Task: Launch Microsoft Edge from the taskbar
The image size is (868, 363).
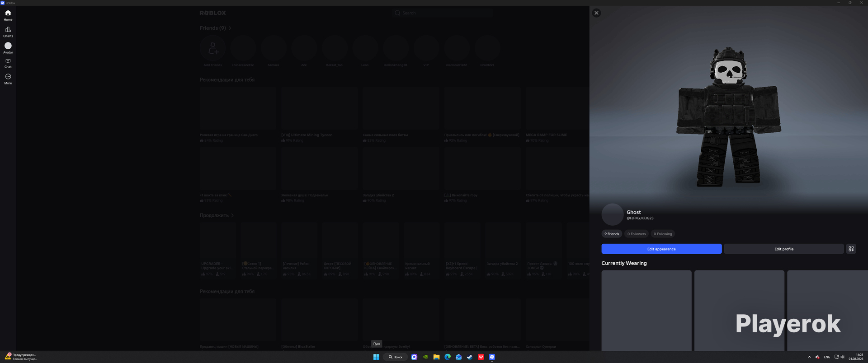Action: click(x=448, y=357)
